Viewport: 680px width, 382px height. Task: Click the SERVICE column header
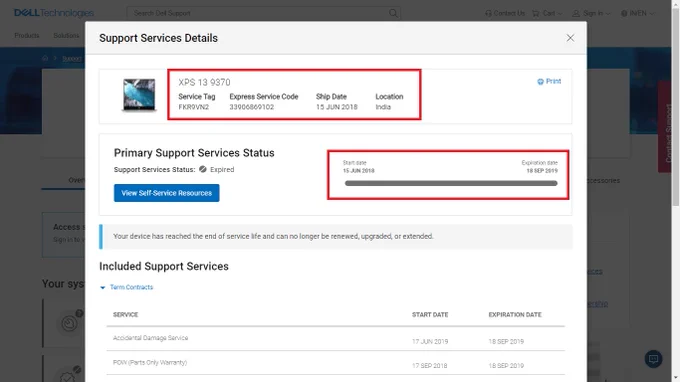pyautogui.click(x=125, y=314)
